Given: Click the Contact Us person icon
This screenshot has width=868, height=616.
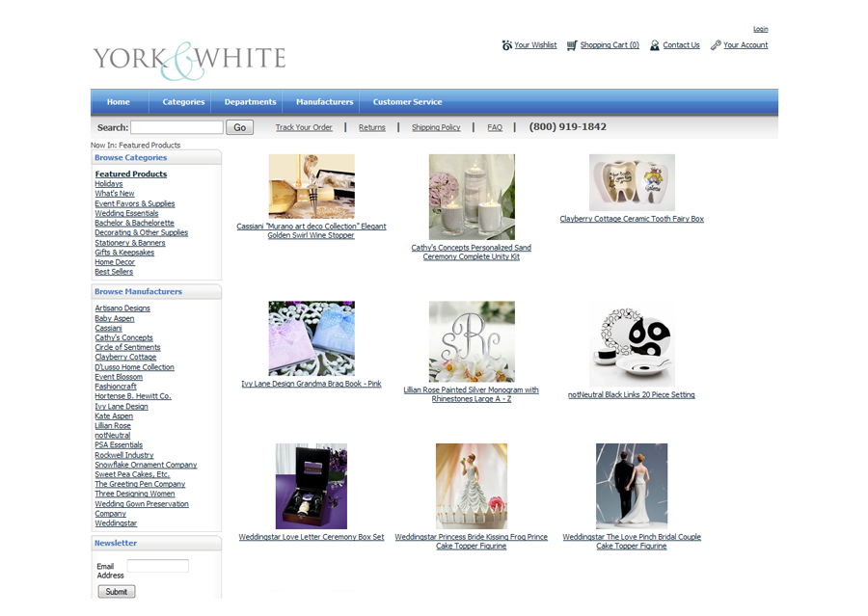Looking at the screenshot, I should 654,45.
